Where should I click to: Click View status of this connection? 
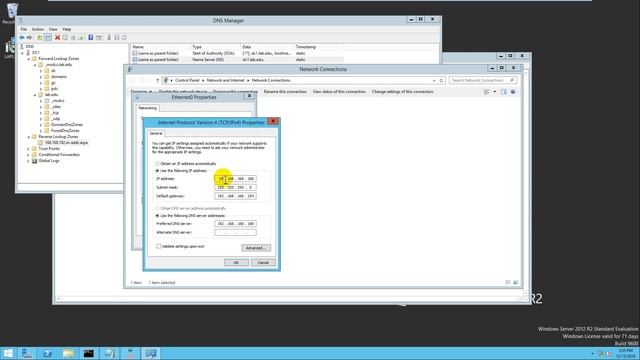click(339, 92)
